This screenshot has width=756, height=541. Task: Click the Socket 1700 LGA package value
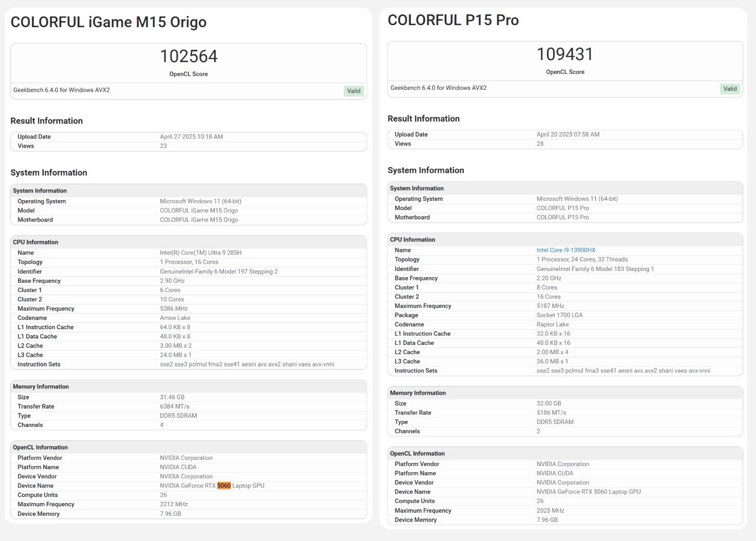point(559,315)
